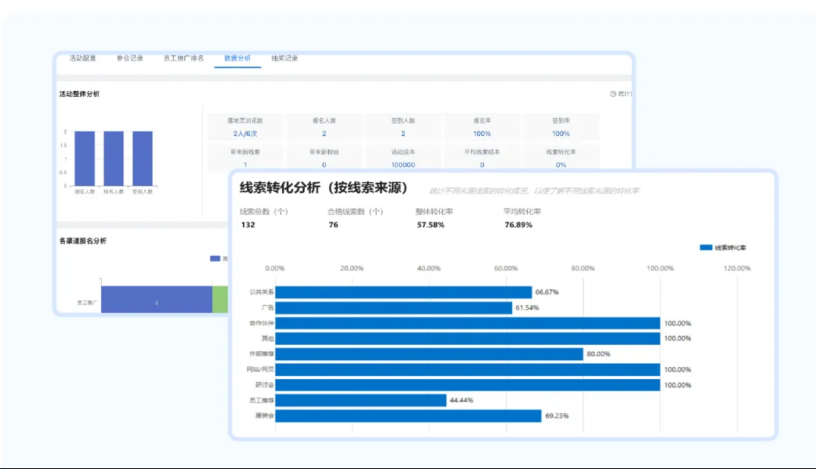The height and width of the screenshot is (469, 816).
Task: Click the 线索总数 value 132
Action: 248,225
